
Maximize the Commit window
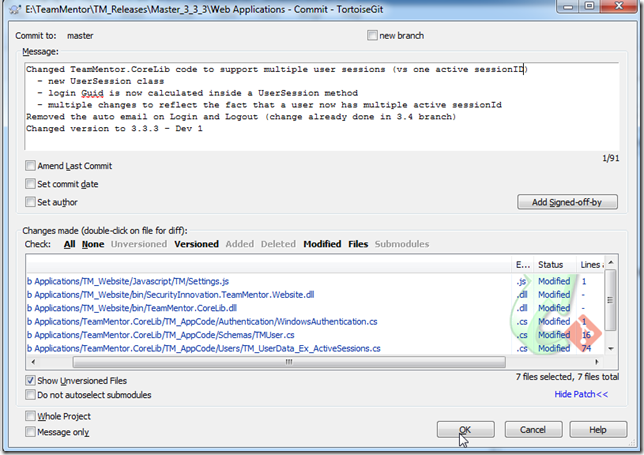point(589,6)
